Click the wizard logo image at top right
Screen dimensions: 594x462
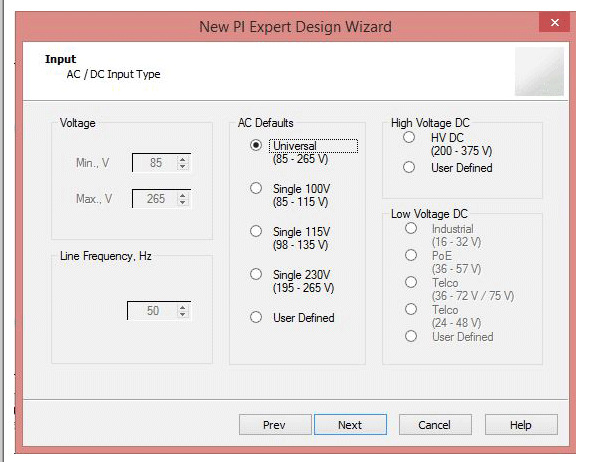coord(539,72)
